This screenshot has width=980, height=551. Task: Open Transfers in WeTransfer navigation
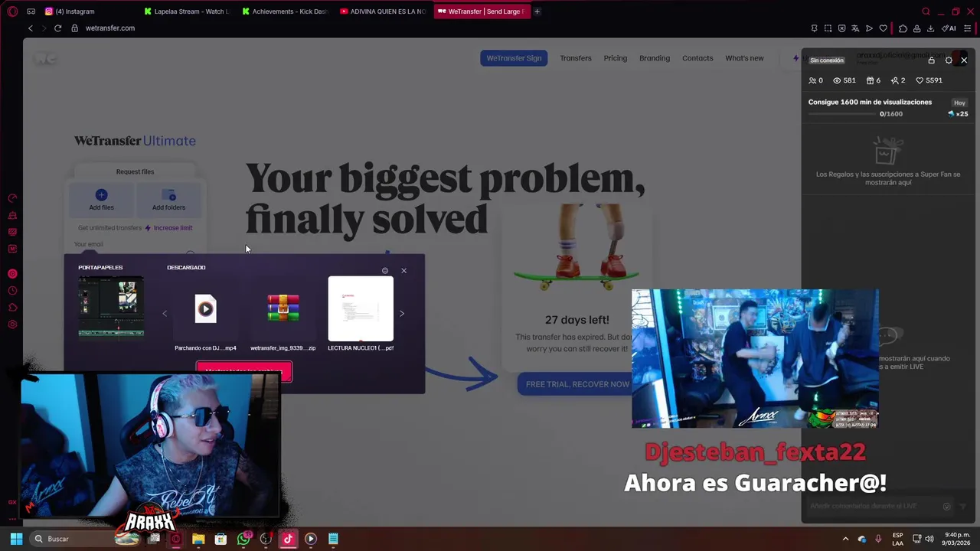(576, 58)
